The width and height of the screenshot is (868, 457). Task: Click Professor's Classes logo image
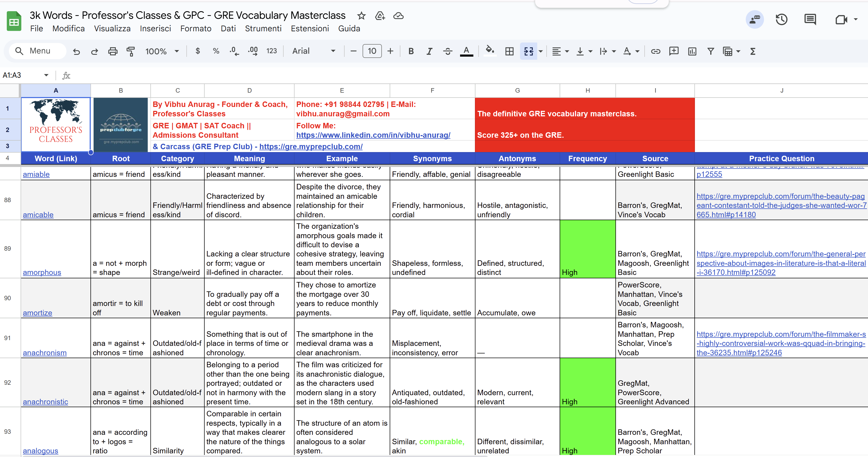(x=56, y=124)
